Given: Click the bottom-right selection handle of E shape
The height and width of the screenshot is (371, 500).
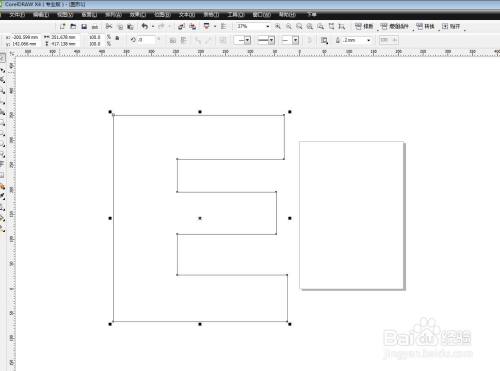Looking at the screenshot, I should coord(290,324).
